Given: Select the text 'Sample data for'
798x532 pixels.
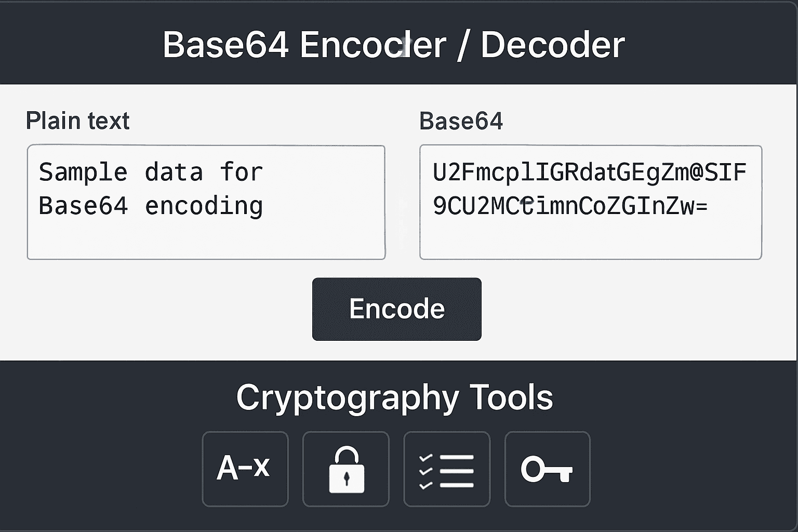Looking at the screenshot, I should [x=151, y=171].
